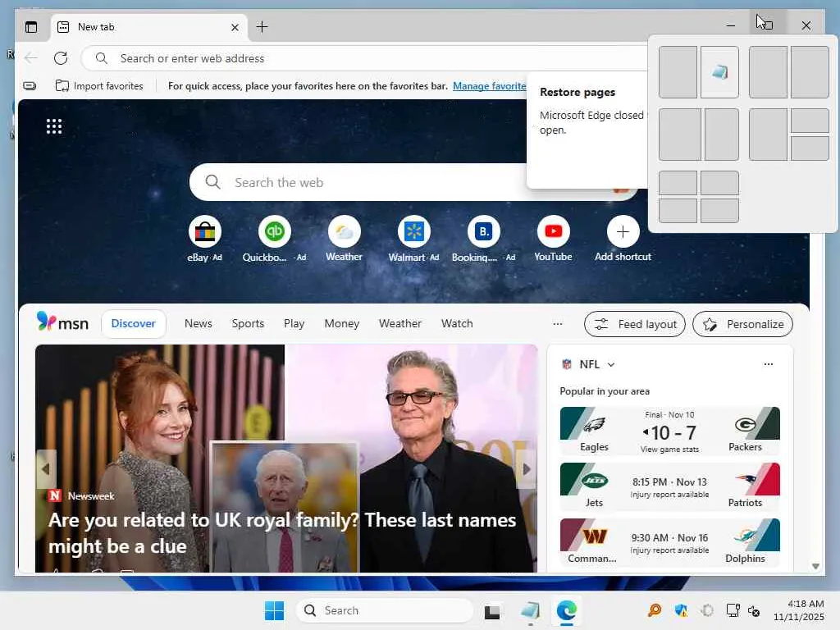Select the Discover feed tab

(x=134, y=323)
